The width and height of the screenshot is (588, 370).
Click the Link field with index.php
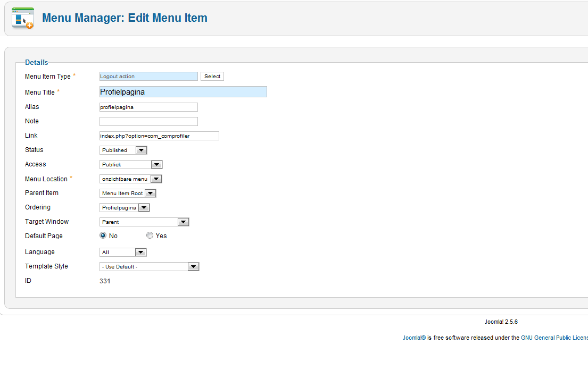pos(159,136)
